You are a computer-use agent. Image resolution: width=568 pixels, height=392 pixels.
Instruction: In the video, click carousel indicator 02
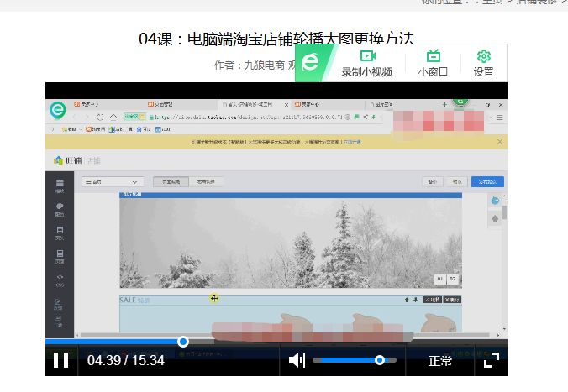[x=453, y=279]
